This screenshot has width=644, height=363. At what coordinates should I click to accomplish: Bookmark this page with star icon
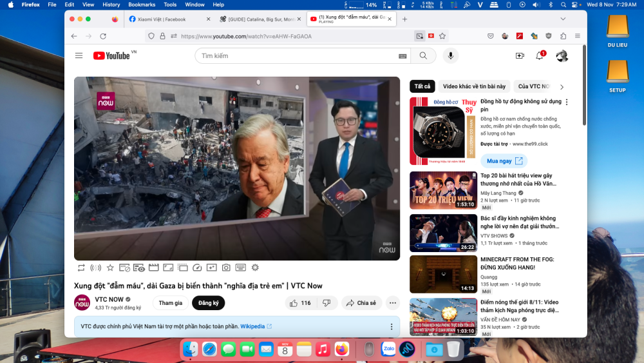442,36
